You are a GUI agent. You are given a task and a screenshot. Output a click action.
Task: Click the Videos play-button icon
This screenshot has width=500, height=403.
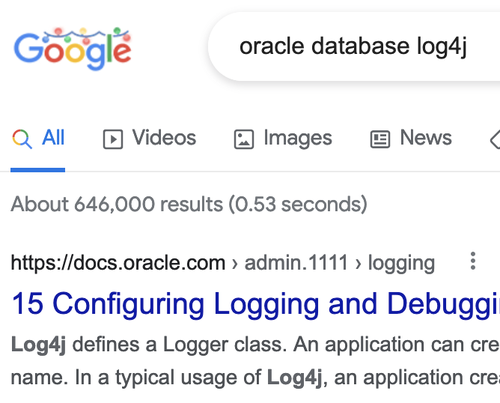click(113, 139)
